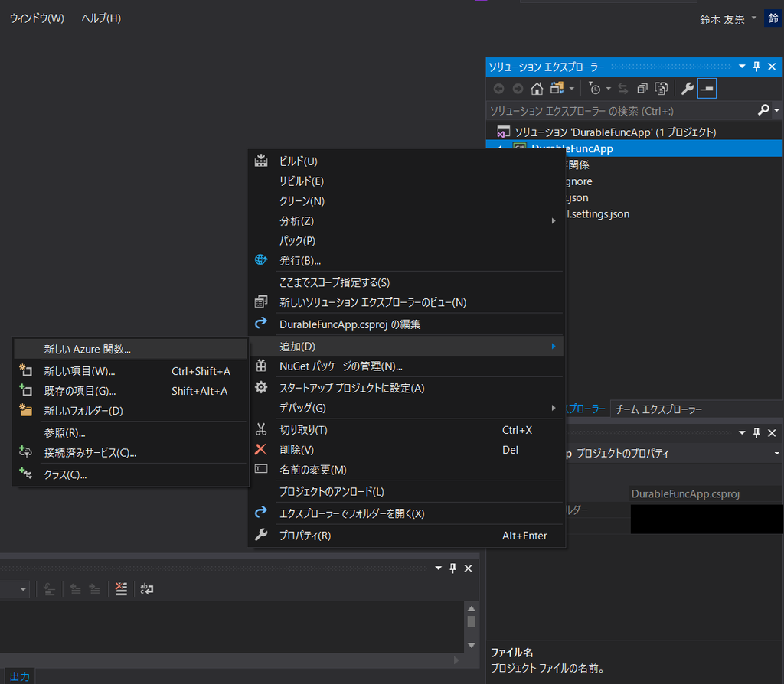The width and height of the screenshot is (784, 684).
Task: Open the ヘルプ(H) menu
Action: 101,18
